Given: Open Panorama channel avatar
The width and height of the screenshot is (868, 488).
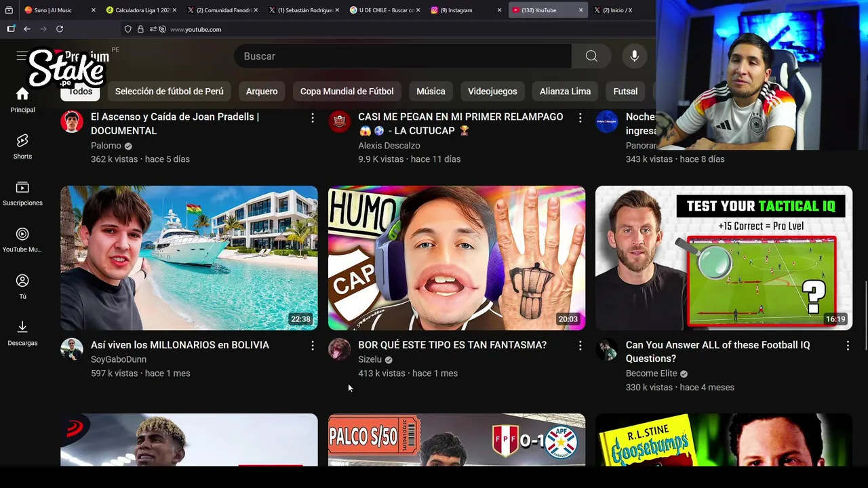Looking at the screenshot, I should (x=606, y=122).
